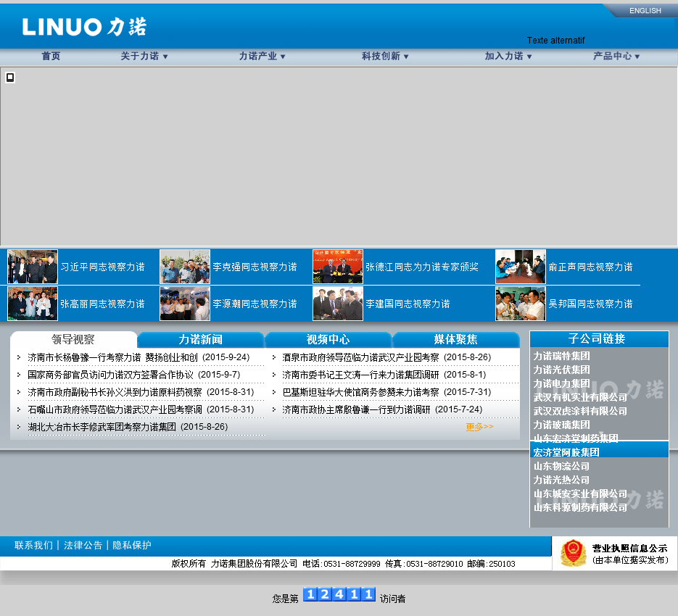
Task: Switch to the 视频中心 tab
Action: 328,339
